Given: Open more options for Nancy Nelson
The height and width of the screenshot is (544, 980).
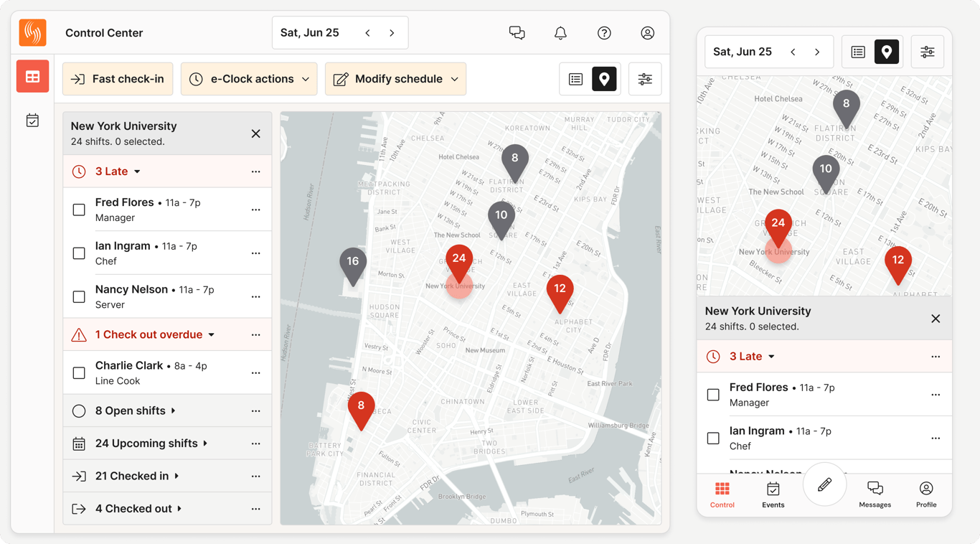Looking at the screenshot, I should coord(255,296).
